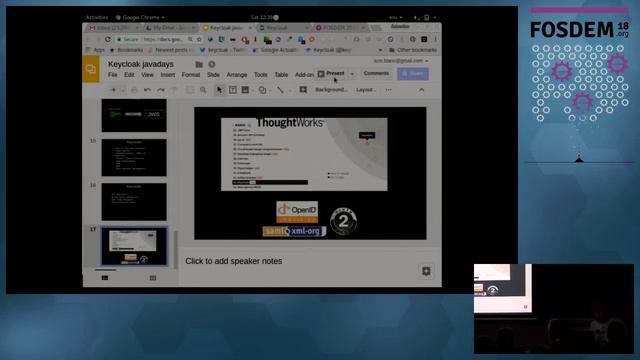
Task: Click the Redo arrow icon
Action: 161,90
